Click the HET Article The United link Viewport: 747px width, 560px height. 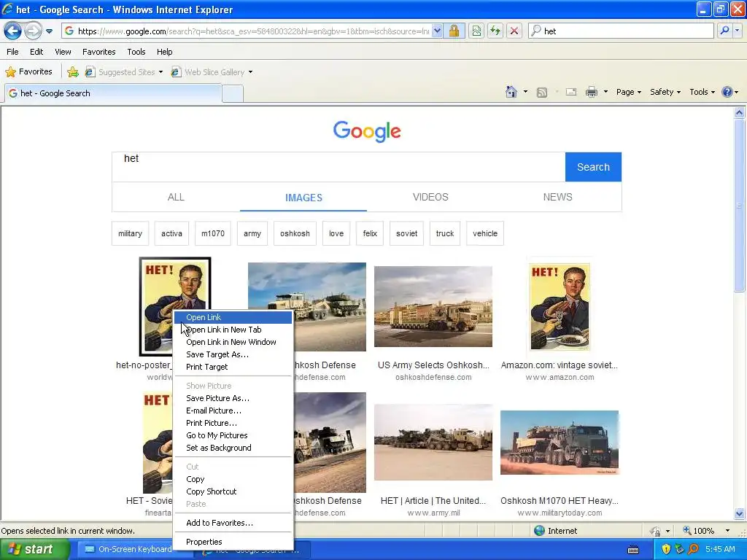[x=433, y=500]
